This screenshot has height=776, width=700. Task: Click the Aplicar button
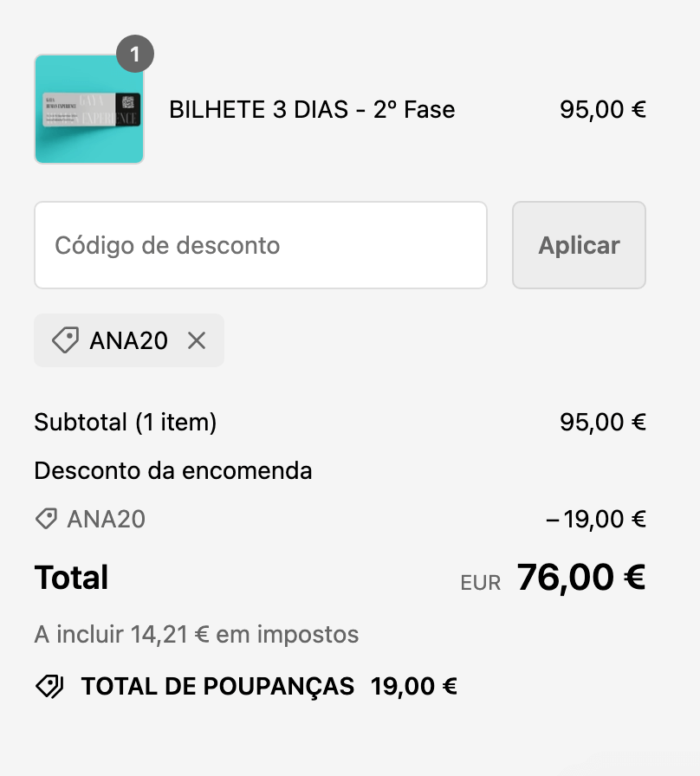579,245
